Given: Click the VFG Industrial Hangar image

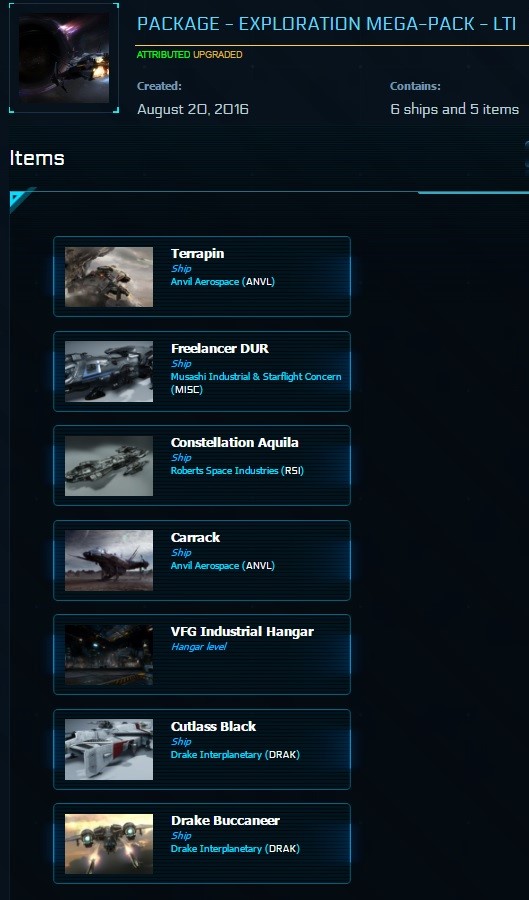Looking at the screenshot, I should 109,654.
